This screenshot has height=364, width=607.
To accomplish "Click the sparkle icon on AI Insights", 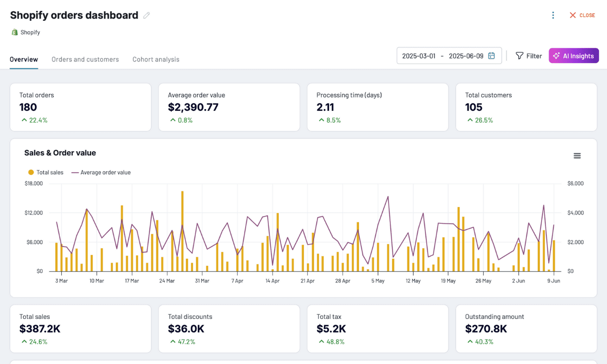I will (557, 56).
